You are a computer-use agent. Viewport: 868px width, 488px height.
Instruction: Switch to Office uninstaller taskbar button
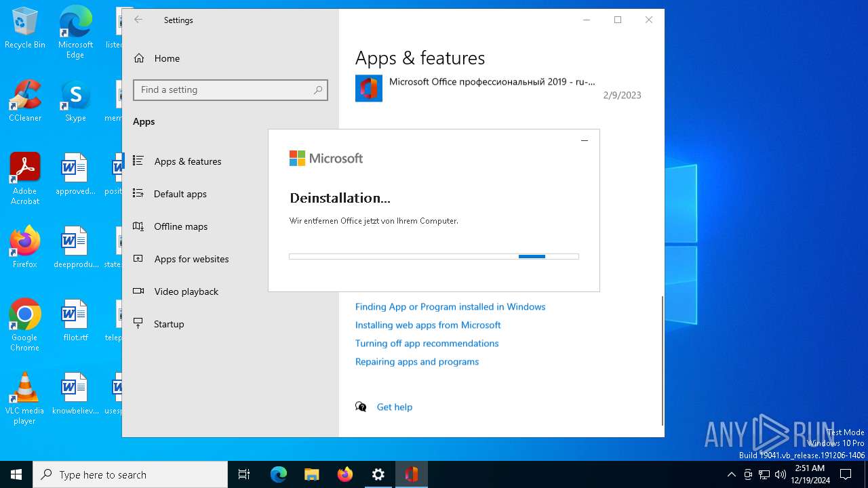[412, 474]
